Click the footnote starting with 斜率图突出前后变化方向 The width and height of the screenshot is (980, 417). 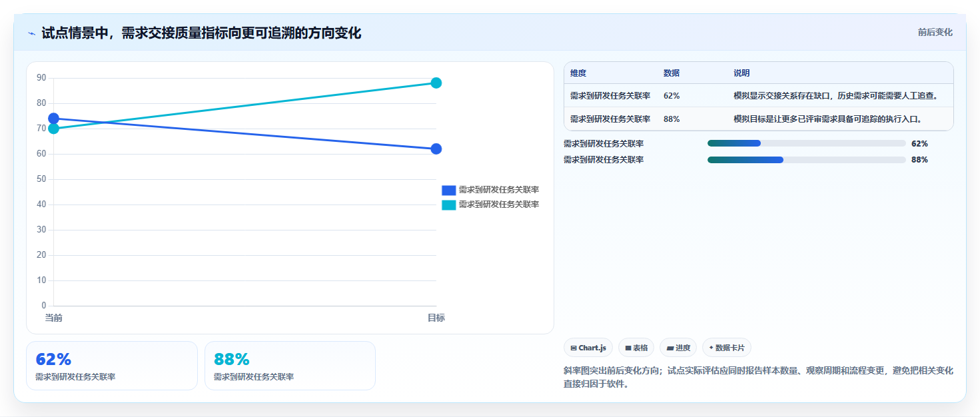point(759,377)
